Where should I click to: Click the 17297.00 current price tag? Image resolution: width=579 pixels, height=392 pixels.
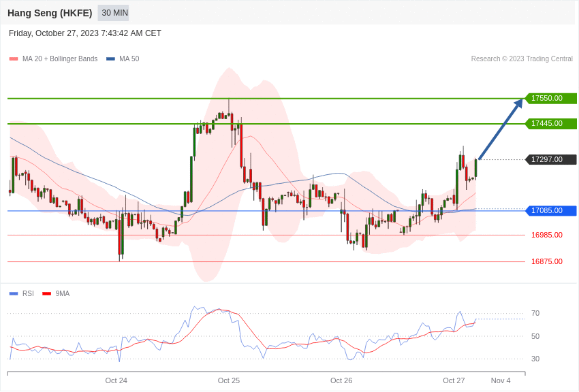coord(550,160)
